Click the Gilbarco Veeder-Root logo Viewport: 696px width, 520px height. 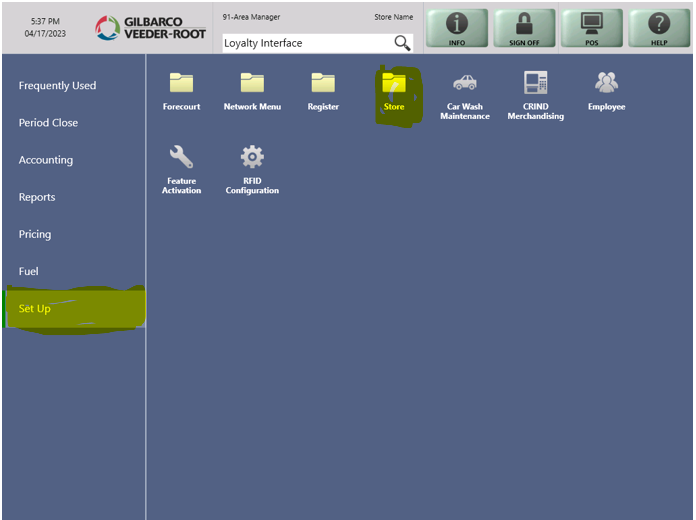tap(151, 28)
